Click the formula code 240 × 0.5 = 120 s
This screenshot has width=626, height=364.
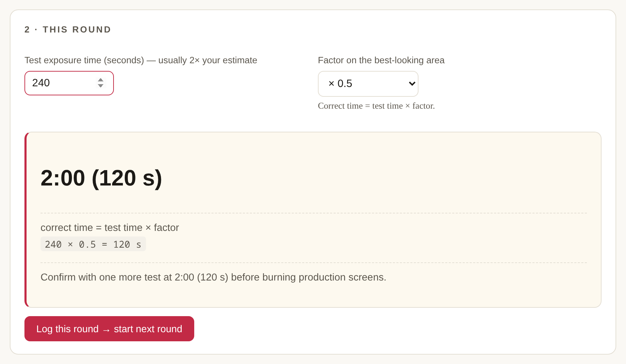click(x=93, y=244)
